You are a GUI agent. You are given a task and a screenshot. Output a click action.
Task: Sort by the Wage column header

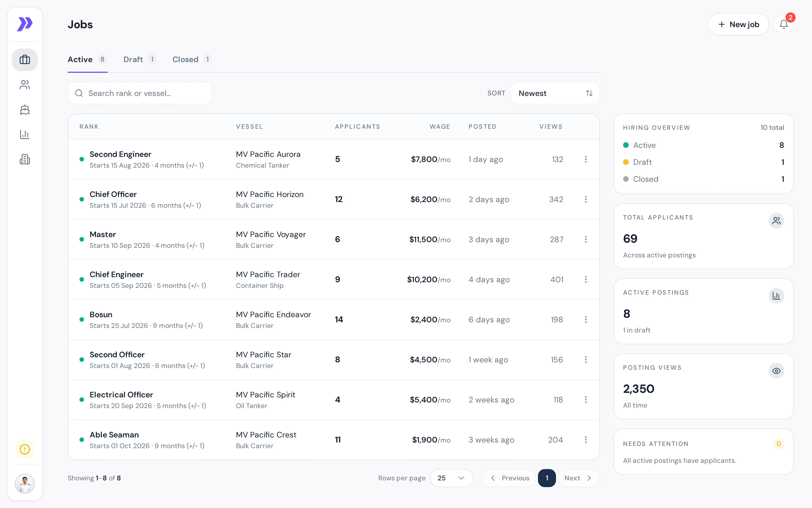(x=440, y=127)
